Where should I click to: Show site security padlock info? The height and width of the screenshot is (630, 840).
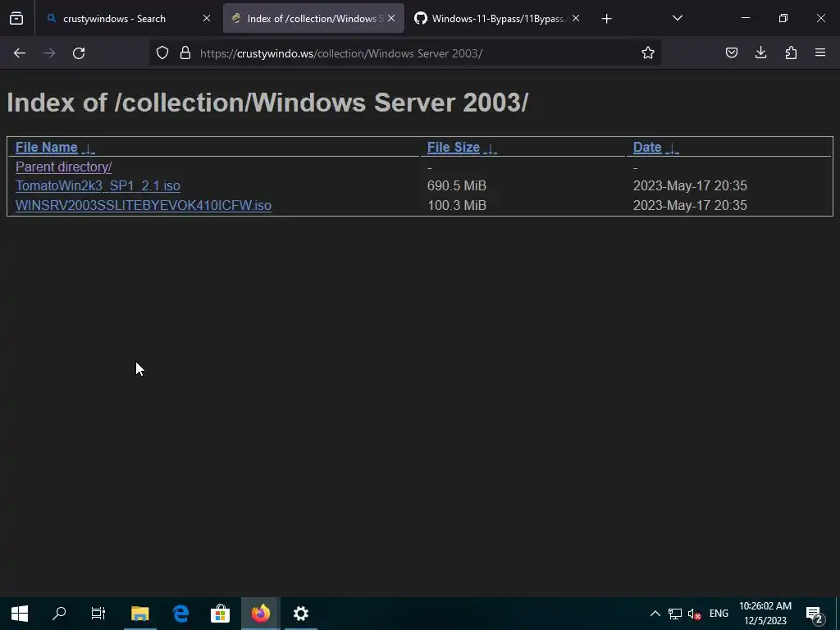click(185, 52)
